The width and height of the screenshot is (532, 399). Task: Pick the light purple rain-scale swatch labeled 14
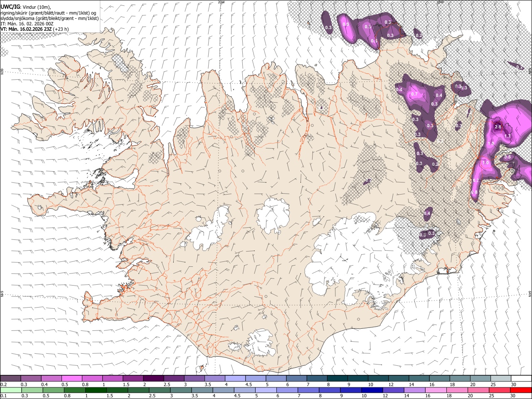click(x=414, y=390)
